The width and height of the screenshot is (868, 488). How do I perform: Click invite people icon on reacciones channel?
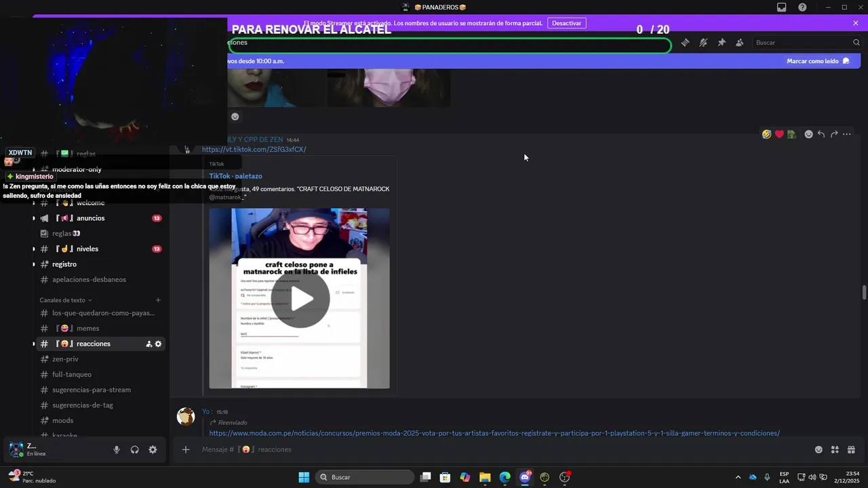click(x=149, y=344)
